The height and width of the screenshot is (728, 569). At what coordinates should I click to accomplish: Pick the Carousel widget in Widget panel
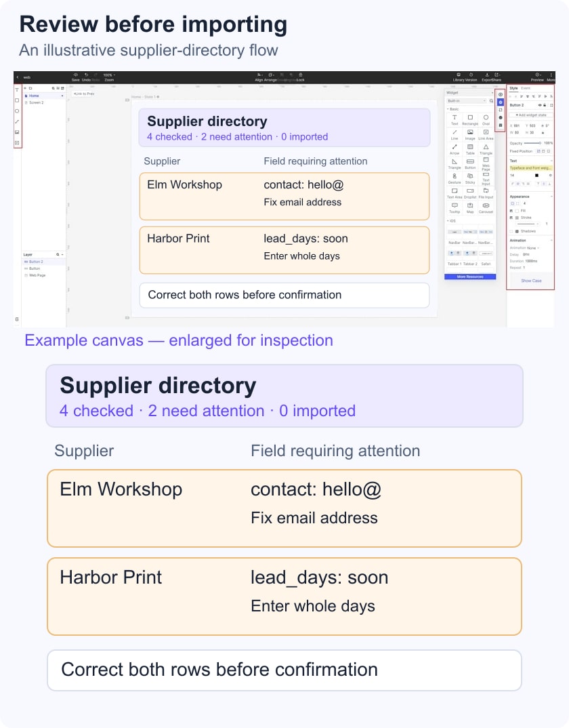tap(486, 208)
